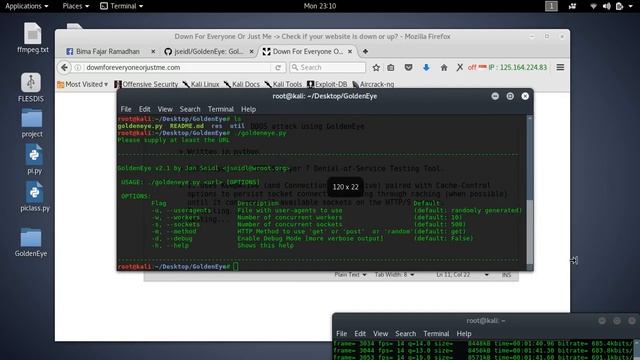Close the jseidl/GoldenEye tab

(x=251, y=51)
